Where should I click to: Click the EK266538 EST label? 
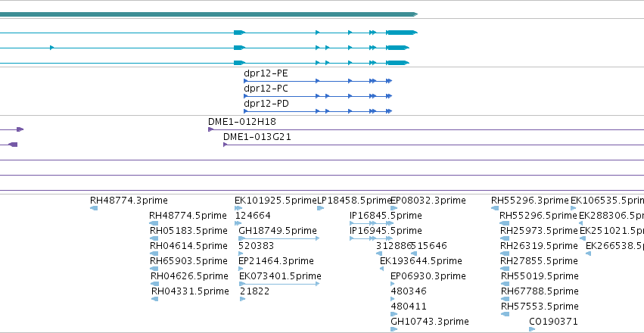coord(614,246)
